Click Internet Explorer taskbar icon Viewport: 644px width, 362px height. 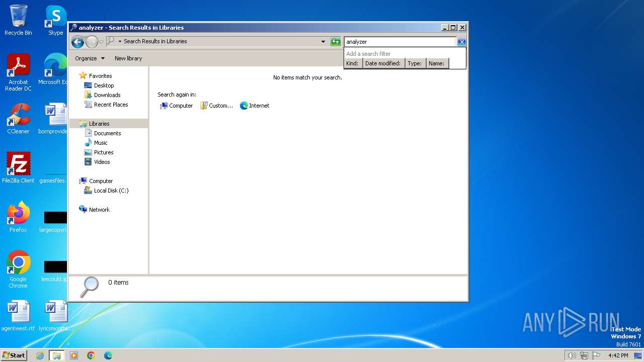click(x=40, y=355)
